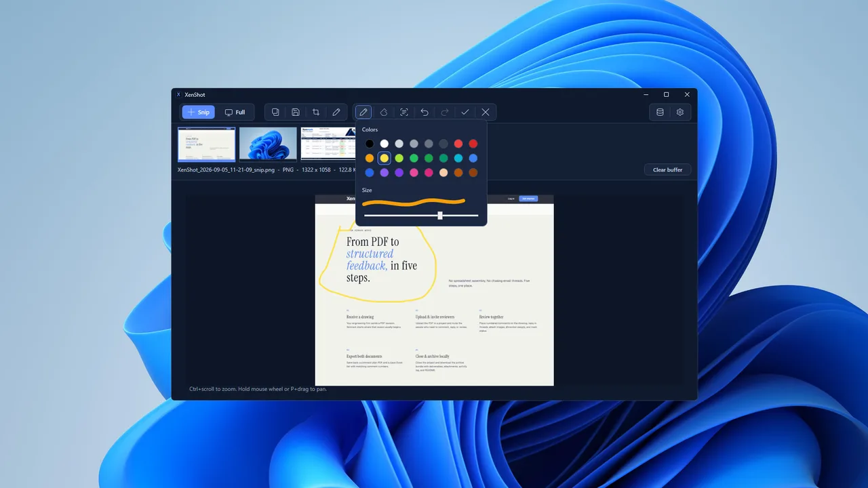Click the file name XenShot_2026-09-05_11-21-09_snip.png

click(225, 169)
